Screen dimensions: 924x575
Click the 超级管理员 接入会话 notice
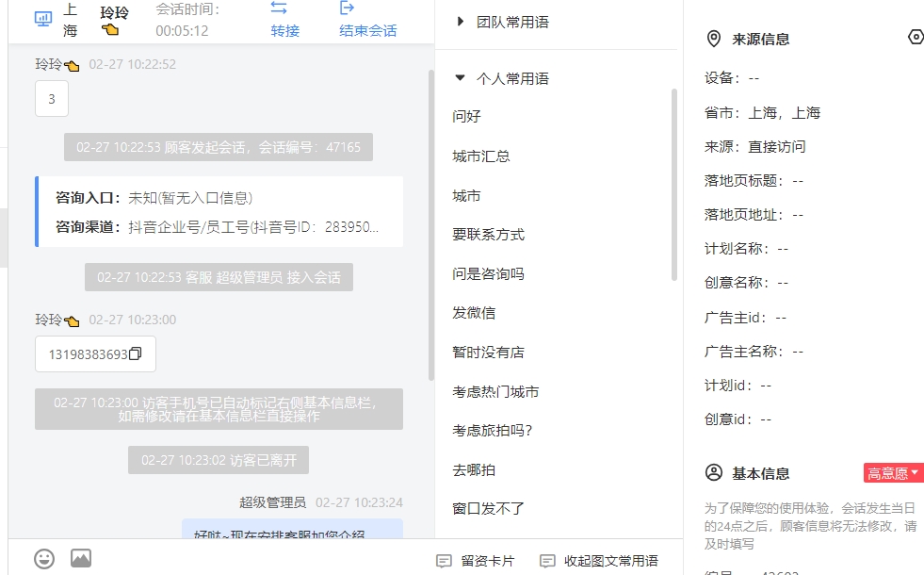click(x=219, y=277)
